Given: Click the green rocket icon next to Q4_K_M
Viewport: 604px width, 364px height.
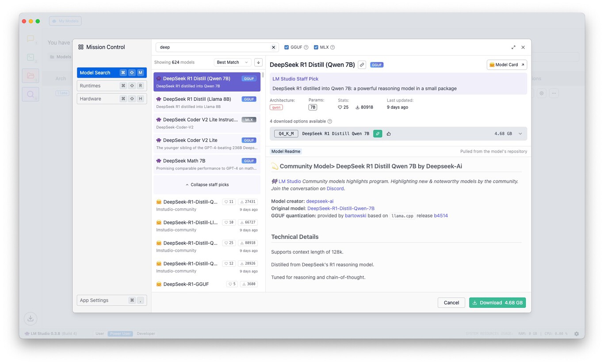Looking at the screenshot, I should click(x=377, y=134).
